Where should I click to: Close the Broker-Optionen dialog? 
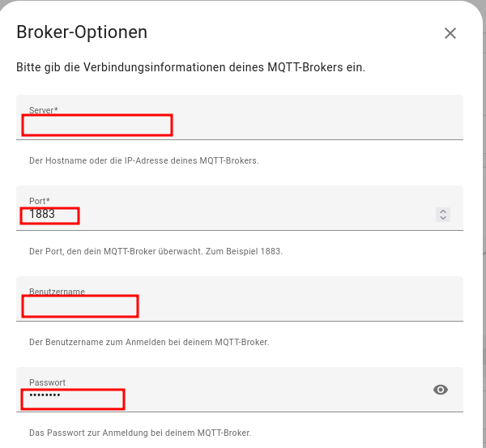450,33
